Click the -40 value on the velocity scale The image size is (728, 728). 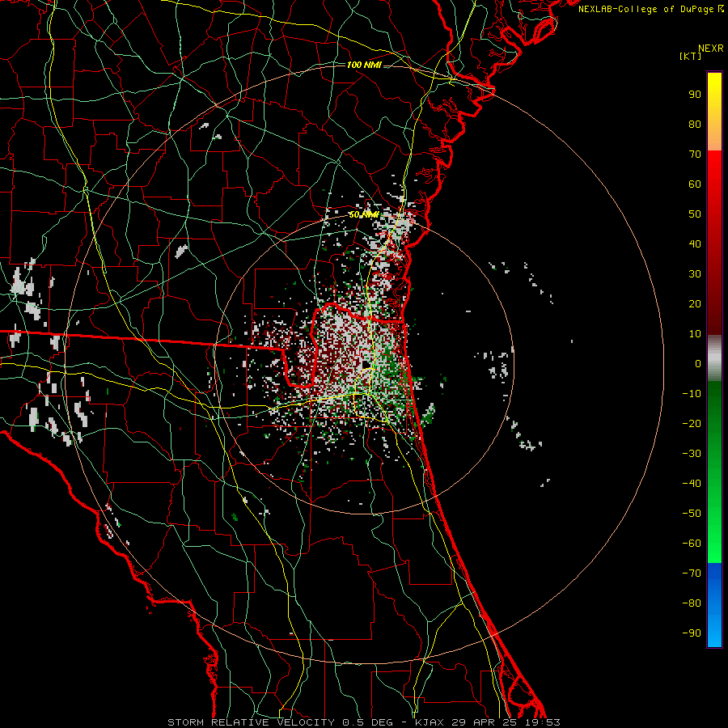(692, 484)
